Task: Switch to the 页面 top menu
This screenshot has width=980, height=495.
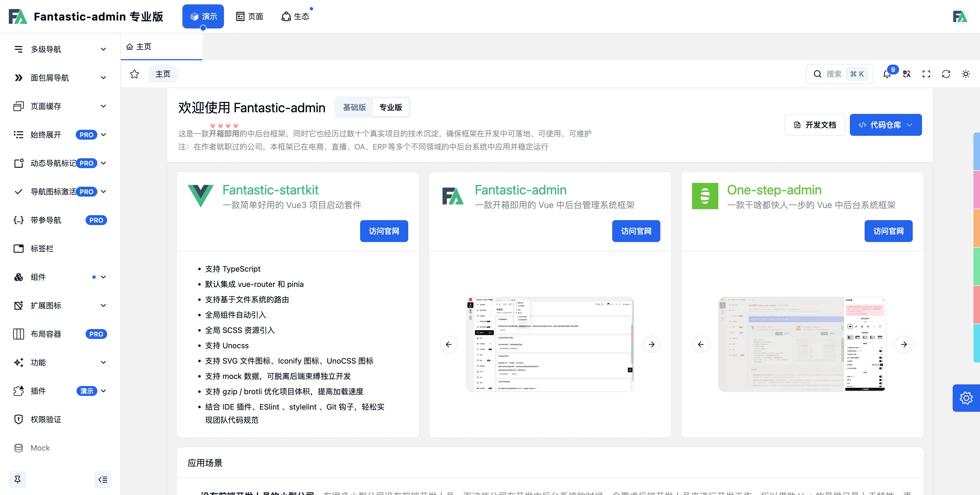Action: [249, 16]
